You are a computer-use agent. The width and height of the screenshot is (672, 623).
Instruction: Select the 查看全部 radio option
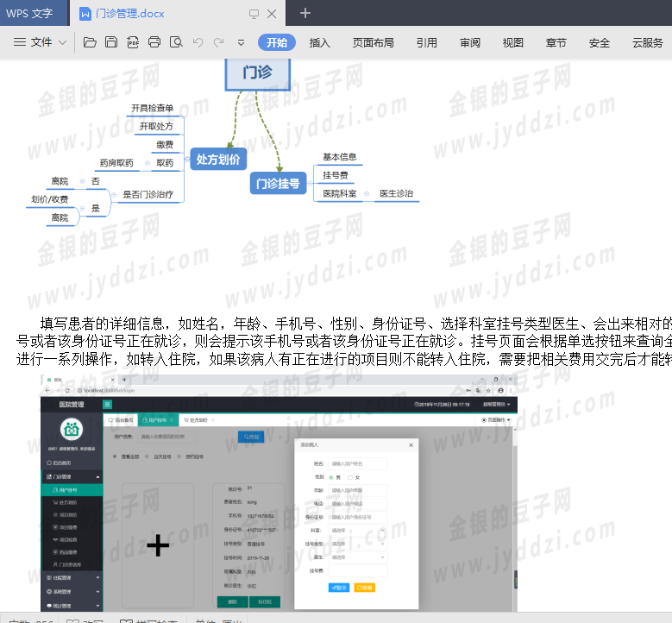click(x=115, y=456)
